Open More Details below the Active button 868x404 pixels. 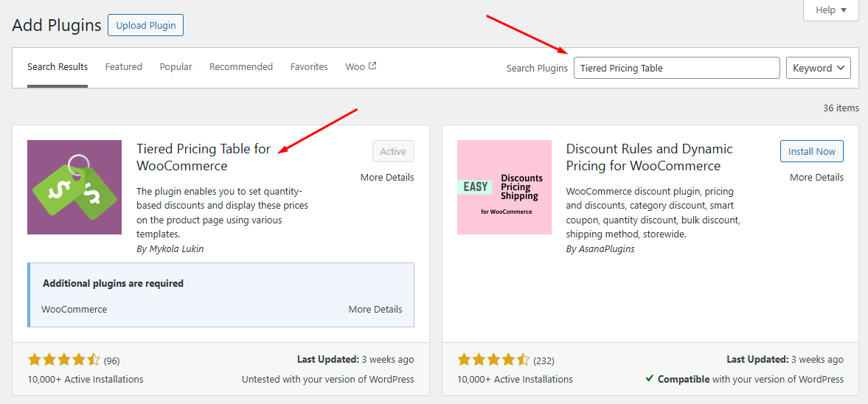[x=387, y=177]
